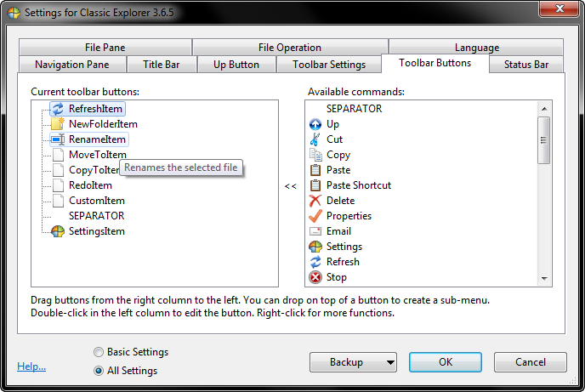Screen dimensions: 585x392
Task: Click the MoveToItem blank page icon
Action: point(58,155)
